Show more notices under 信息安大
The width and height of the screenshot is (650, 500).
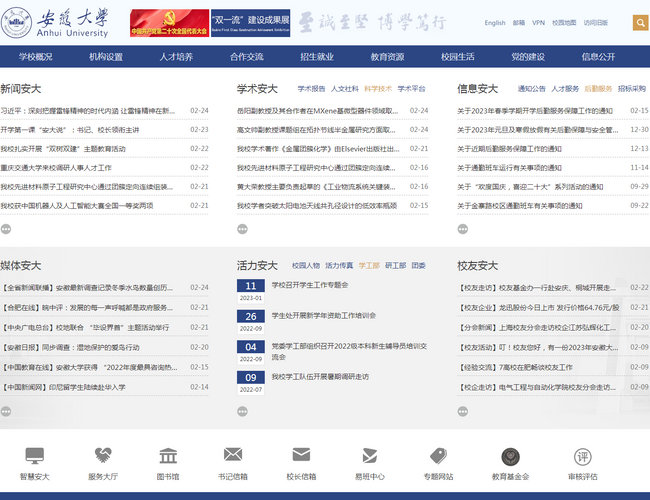click(462, 229)
